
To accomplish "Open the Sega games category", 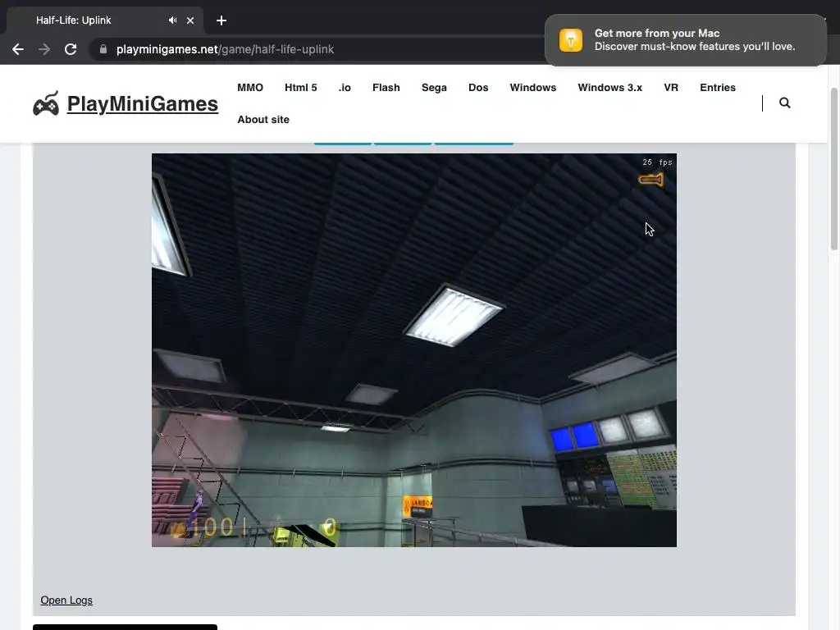I will 434,87.
